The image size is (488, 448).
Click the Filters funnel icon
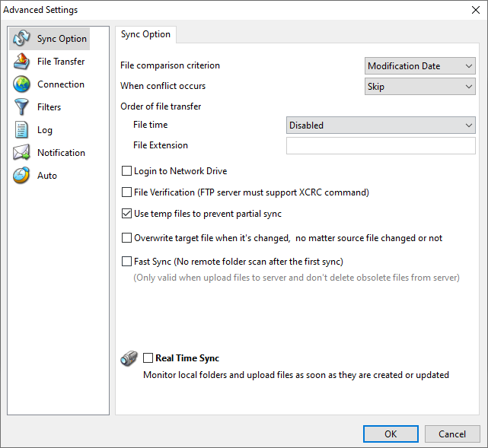(22, 107)
